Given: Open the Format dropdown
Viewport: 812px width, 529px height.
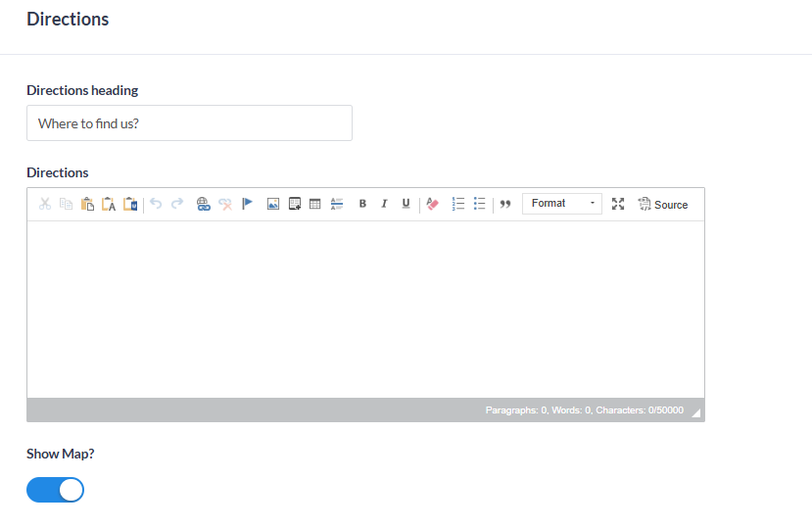Looking at the screenshot, I should pos(562,204).
